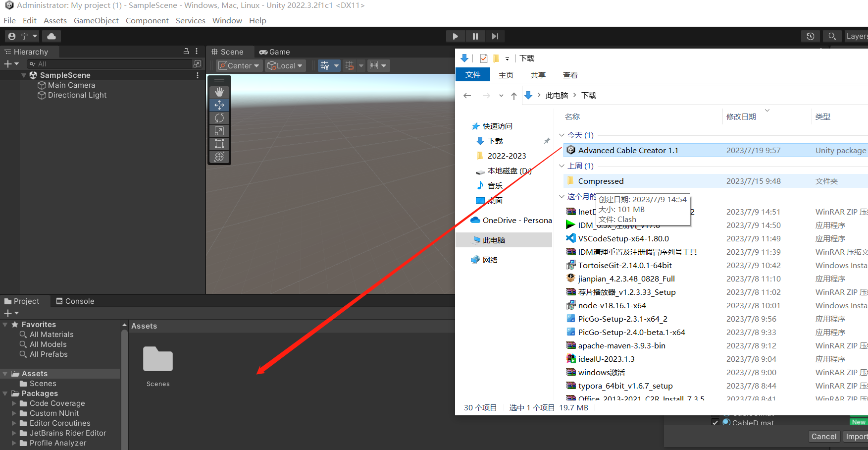Open the Unity Cloud services icon
868x450 pixels.
tap(51, 36)
